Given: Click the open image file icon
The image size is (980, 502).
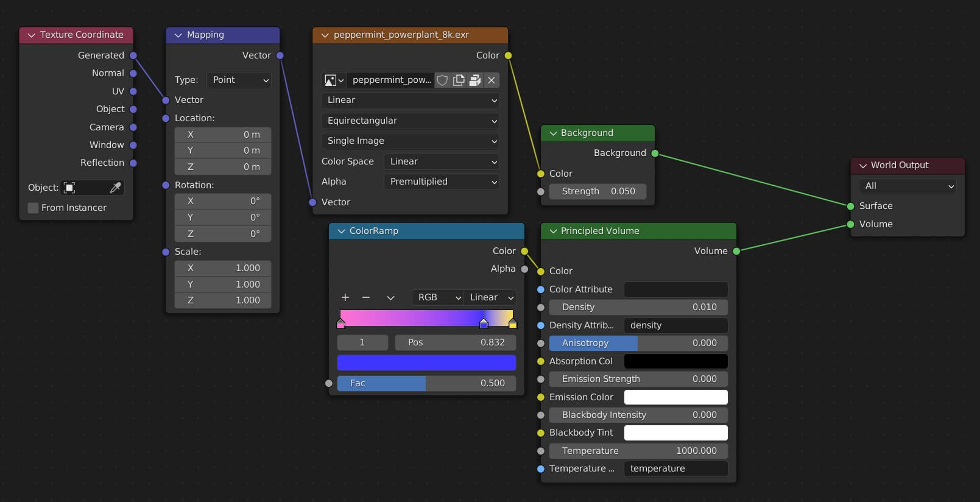Looking at the screenshot, I should 475,80.
